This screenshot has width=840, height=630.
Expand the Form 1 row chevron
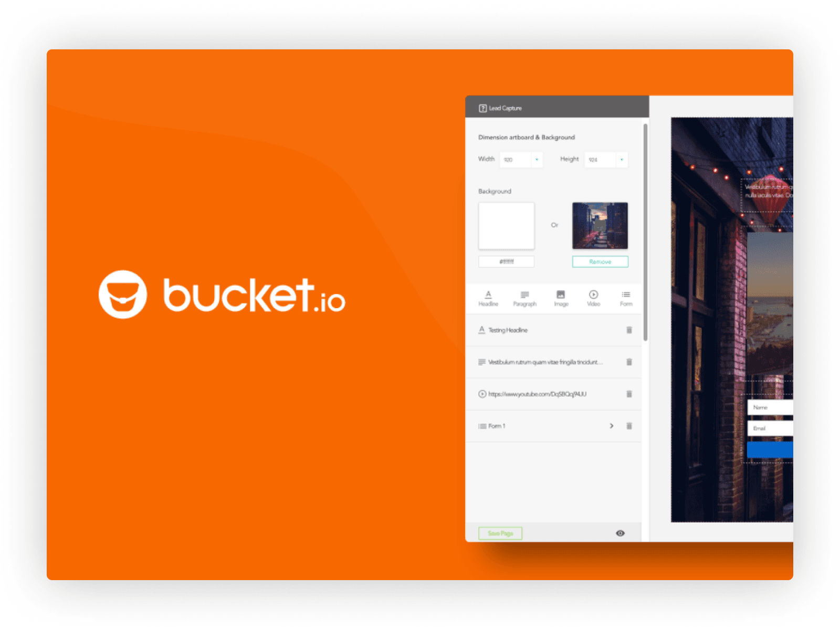(x=612, y=426)
